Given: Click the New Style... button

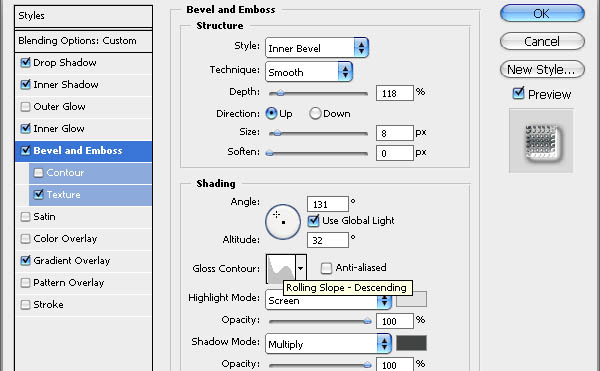Looking at the screenshot, I should (542, 70).
